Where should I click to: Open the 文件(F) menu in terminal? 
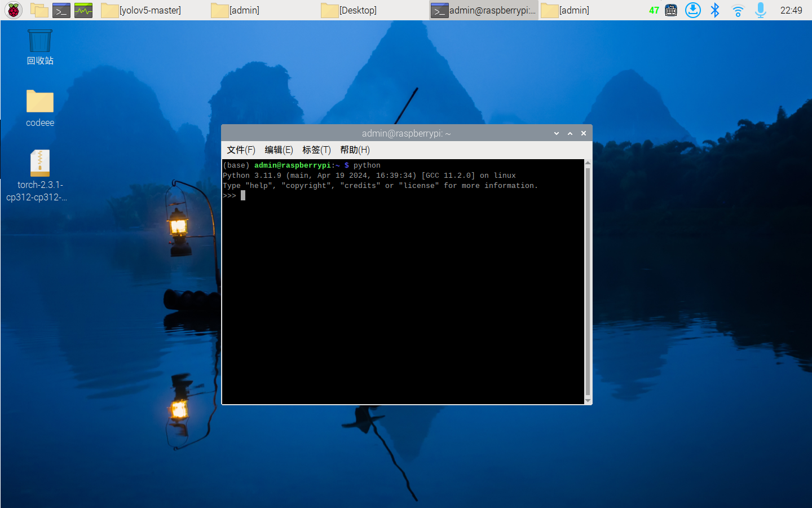pos(241,150)
